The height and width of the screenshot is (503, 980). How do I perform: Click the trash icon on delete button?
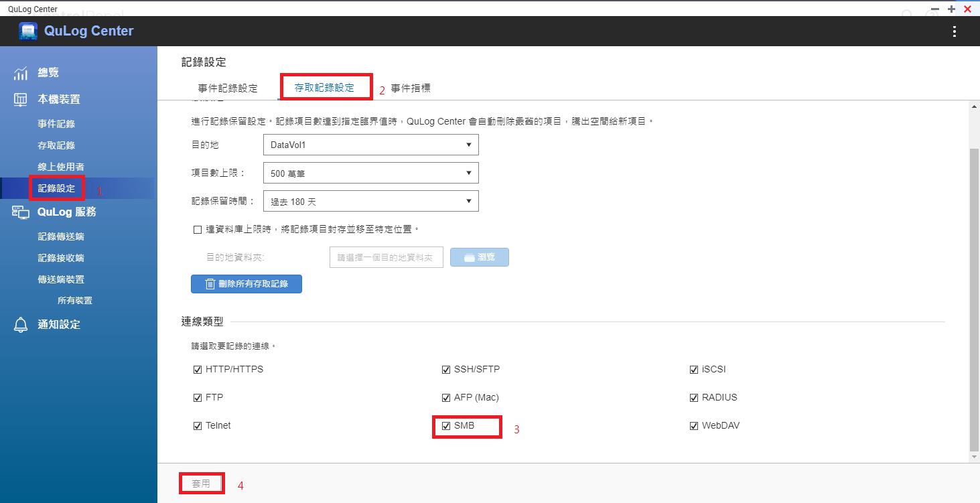pyautogui.click(x=210, y=284)
